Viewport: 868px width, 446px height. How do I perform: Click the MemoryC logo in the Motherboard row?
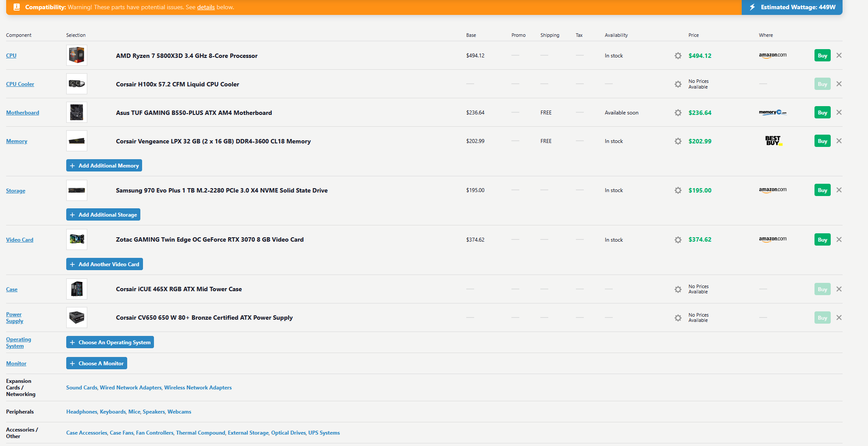coord(773,112)
